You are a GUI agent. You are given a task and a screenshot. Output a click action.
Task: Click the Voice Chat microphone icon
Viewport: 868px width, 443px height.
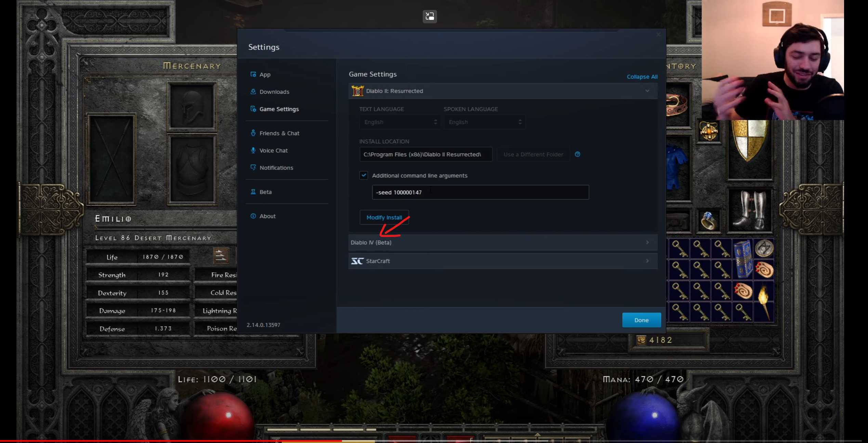click(x=253, y=150)
